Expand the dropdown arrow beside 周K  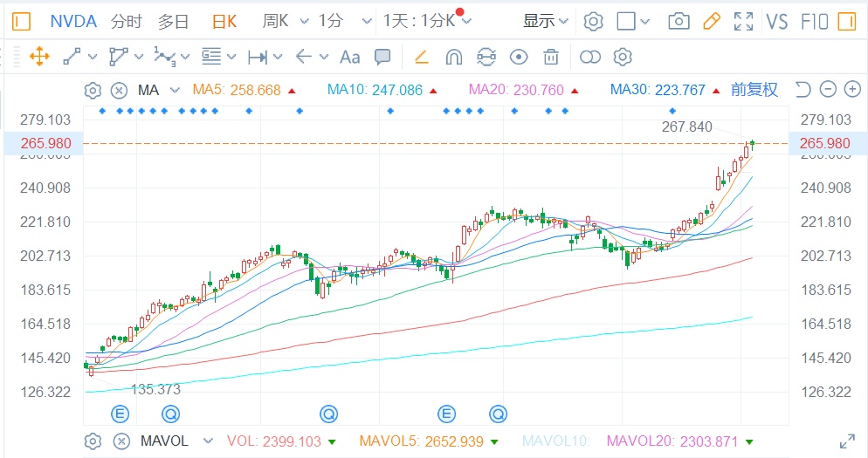coord(304,22)
